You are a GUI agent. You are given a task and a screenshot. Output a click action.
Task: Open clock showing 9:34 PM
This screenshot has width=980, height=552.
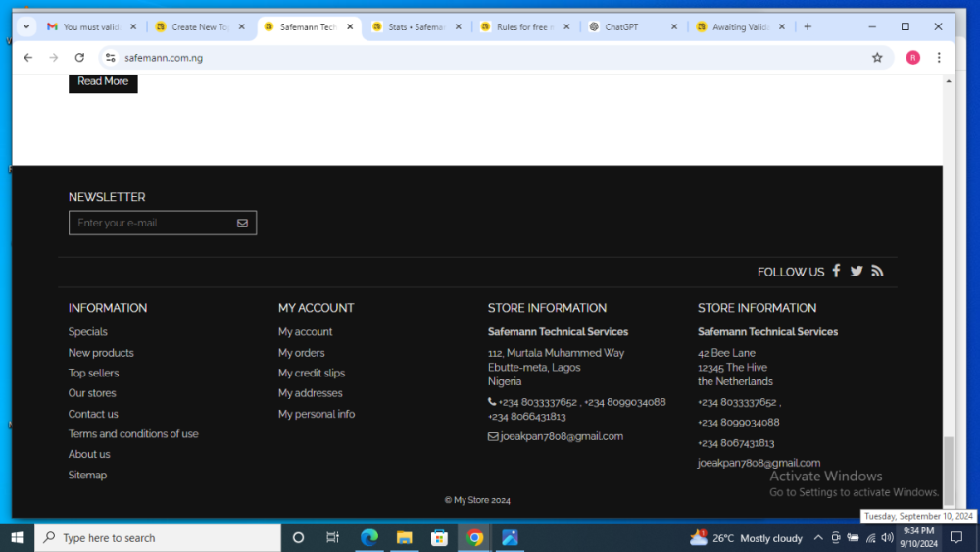[x=918, y=537]
